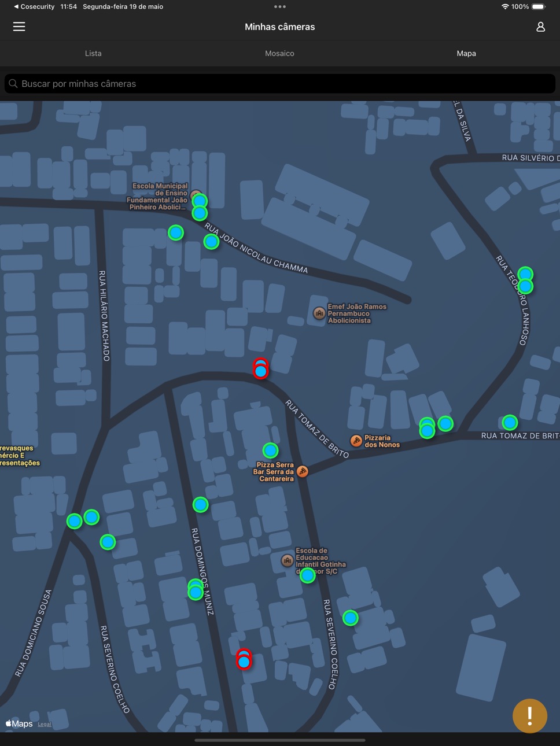The height and width of the screenshot is (746, 560).
Task: Open the hamburger menu
Action: [19, 27]
